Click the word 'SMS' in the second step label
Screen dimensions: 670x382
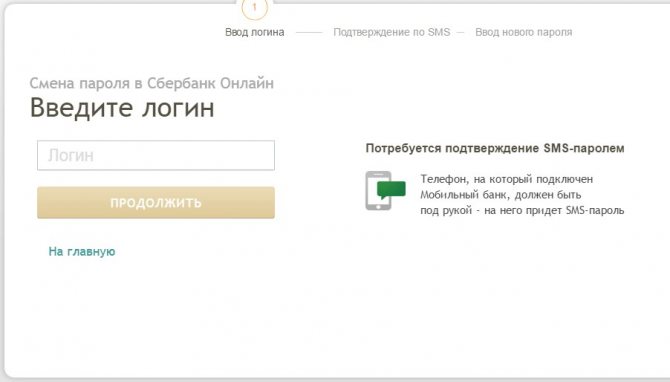[440, 32]
